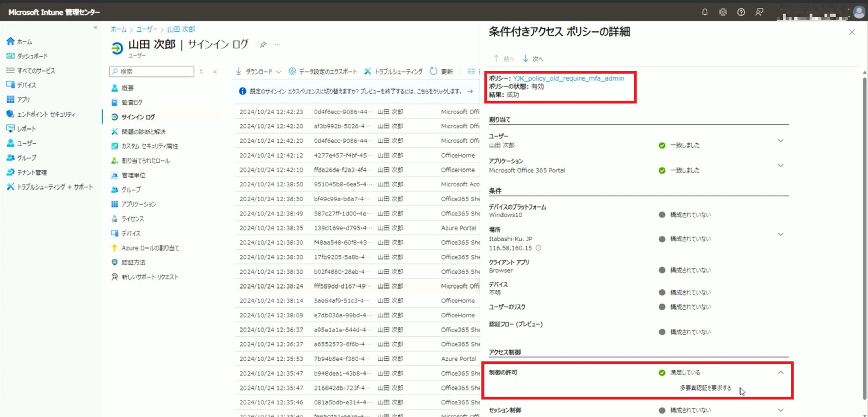Open 問題の診断と解決 in the user menu

tap(138, 132)
